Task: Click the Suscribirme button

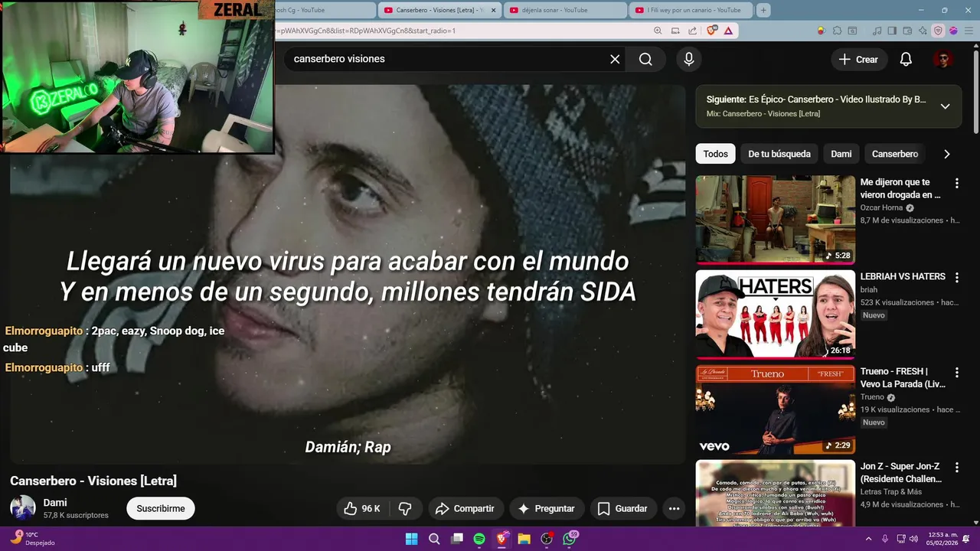Action: click(161, 508)
